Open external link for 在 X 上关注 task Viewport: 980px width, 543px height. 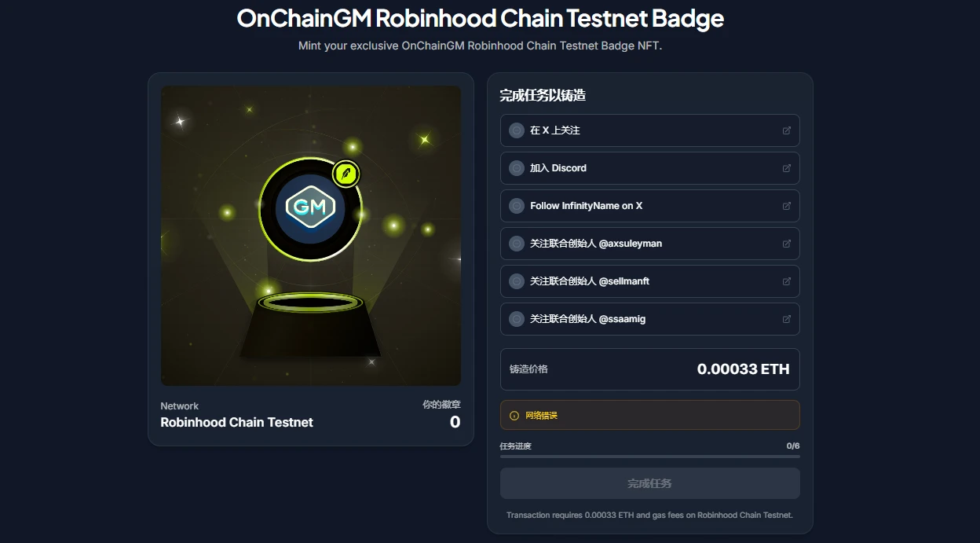tap(787, 130)
